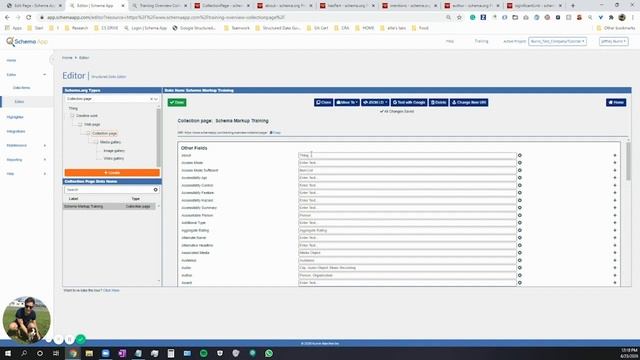640x360 pixels.
Task: Click the green Done button
Action: [177, 102]
